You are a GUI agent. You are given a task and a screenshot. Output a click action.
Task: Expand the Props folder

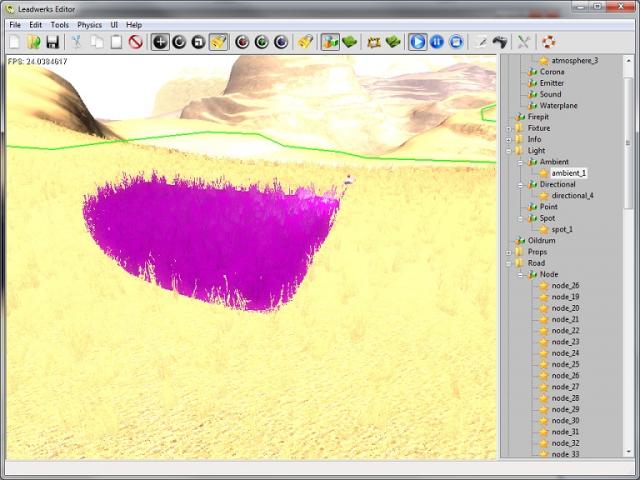(509, 252)
